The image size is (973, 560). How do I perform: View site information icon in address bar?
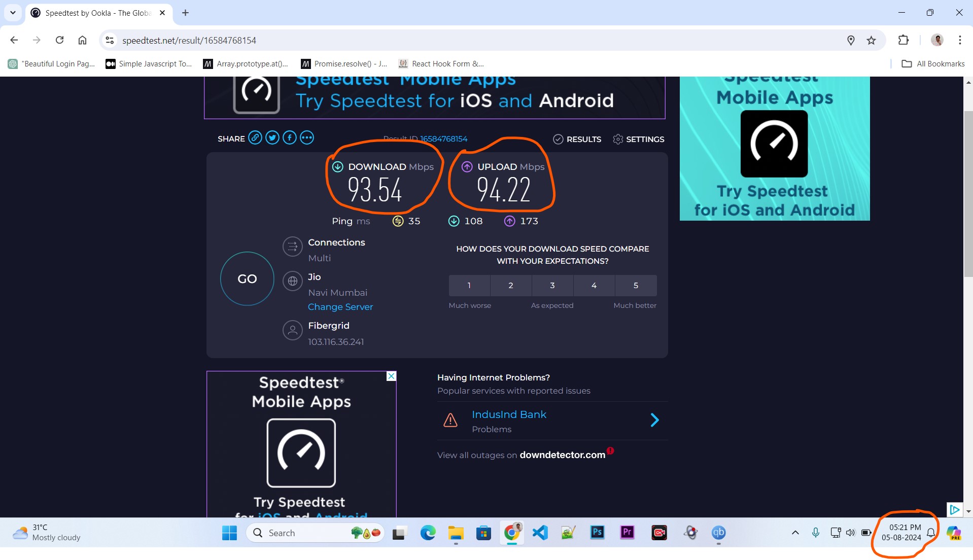click(x=110, y=40)
